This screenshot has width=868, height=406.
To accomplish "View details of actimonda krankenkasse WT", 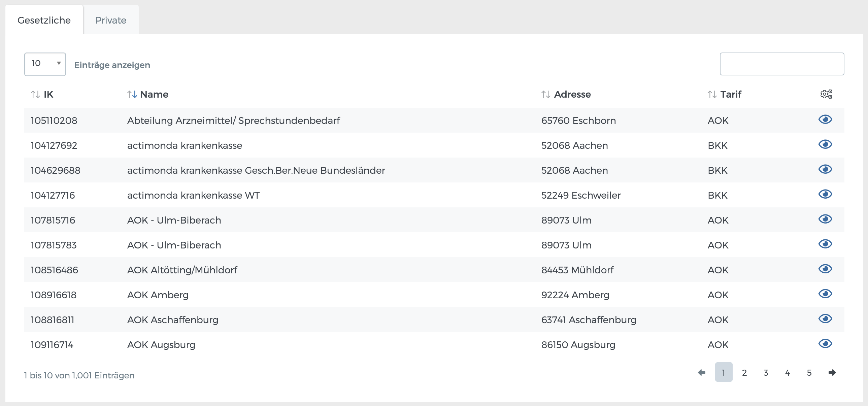I will pos(825,194).
